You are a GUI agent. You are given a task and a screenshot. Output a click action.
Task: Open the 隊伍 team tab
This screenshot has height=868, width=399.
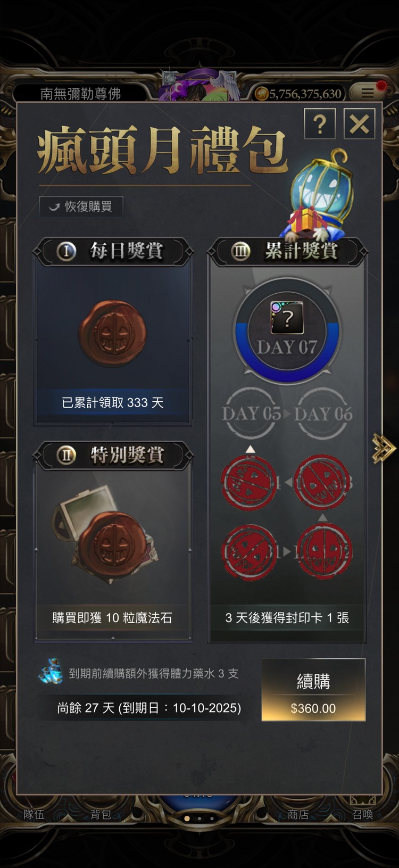[x=34, y=814]
